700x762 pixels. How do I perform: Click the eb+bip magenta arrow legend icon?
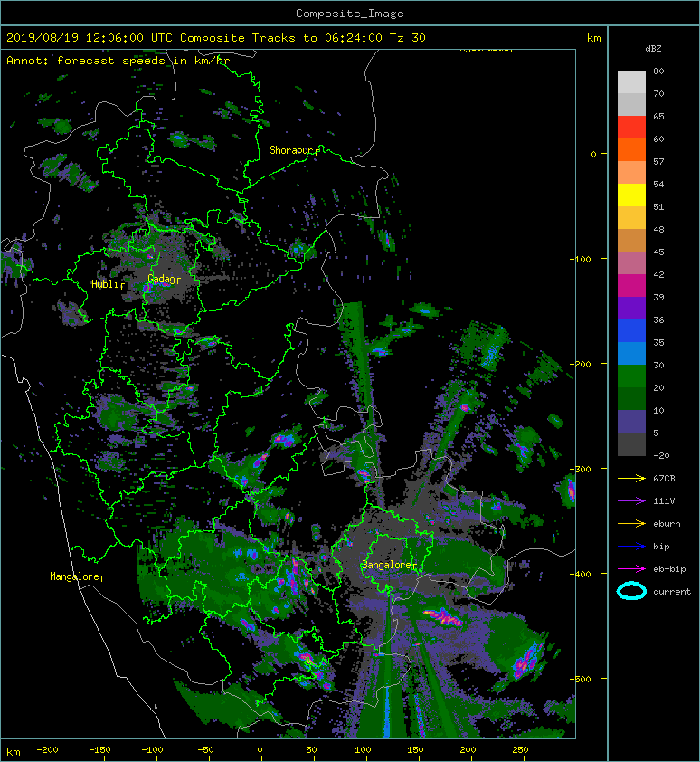631,568
